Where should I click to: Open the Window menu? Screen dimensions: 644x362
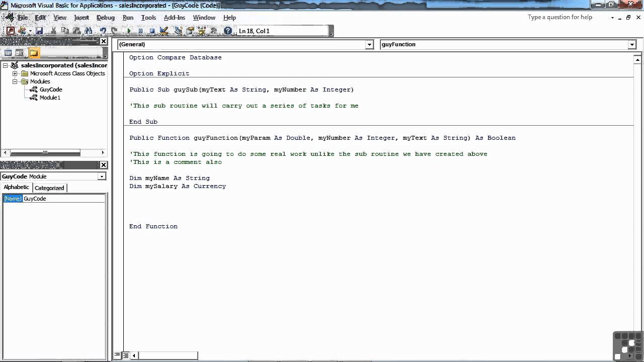204,17
